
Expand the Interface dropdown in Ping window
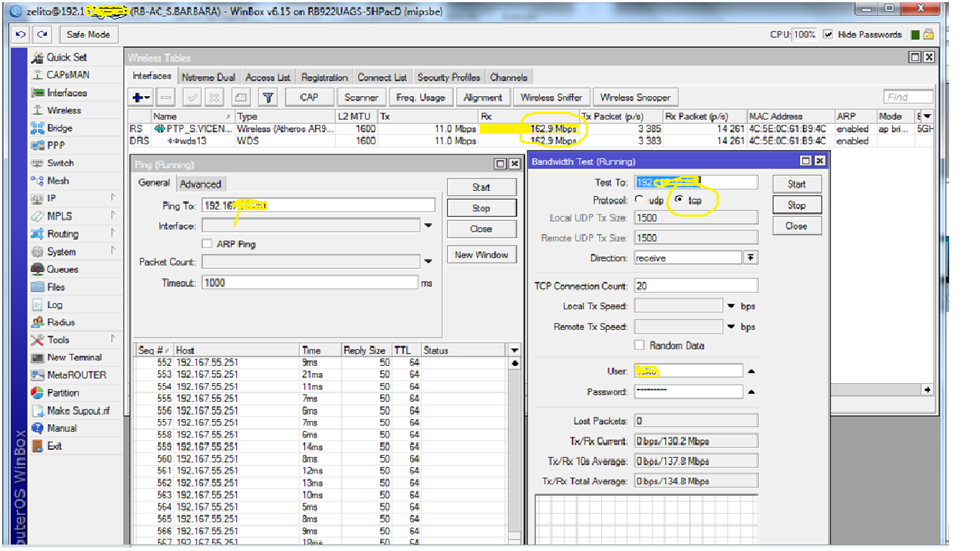pos(428,226)
